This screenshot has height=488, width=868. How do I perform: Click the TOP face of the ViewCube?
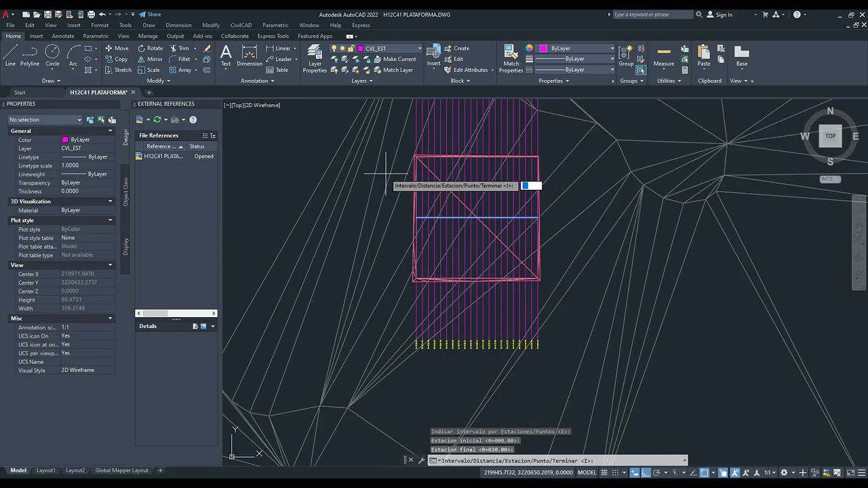830,136
